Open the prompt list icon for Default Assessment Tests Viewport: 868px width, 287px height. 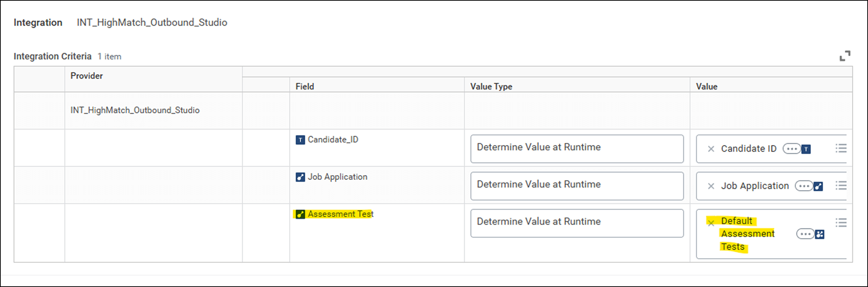(841, 223)
